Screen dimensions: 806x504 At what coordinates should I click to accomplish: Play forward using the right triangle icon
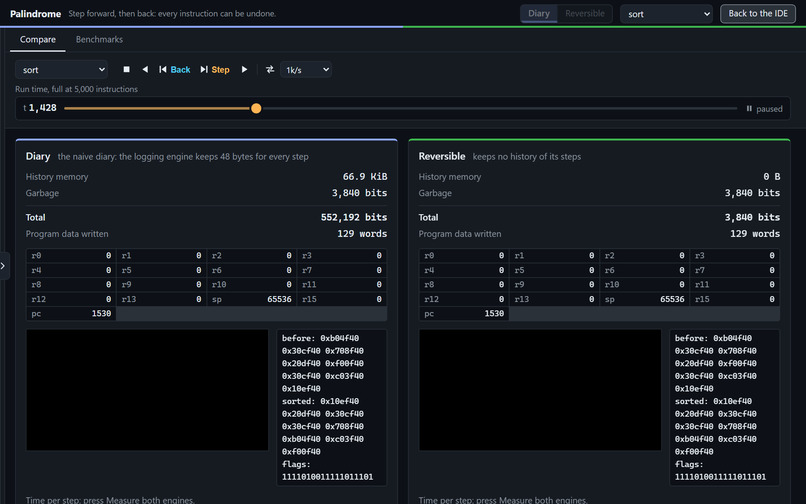244,69
